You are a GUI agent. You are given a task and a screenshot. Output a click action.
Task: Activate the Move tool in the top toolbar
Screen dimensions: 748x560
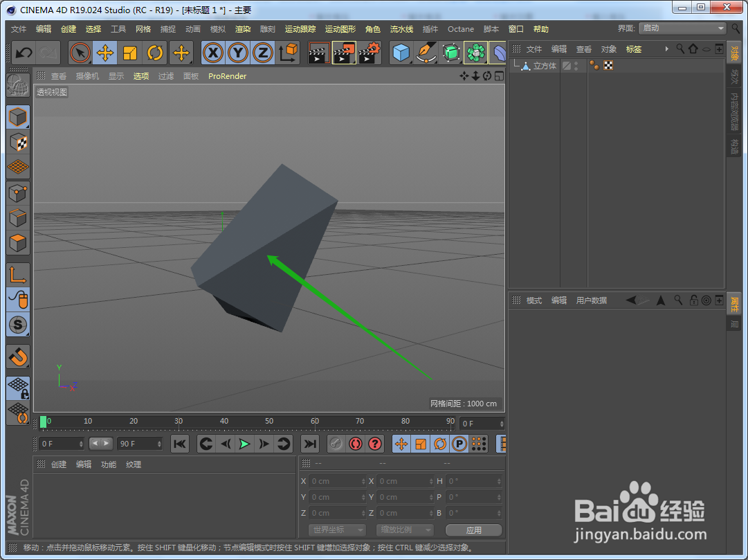coord(105,53)
